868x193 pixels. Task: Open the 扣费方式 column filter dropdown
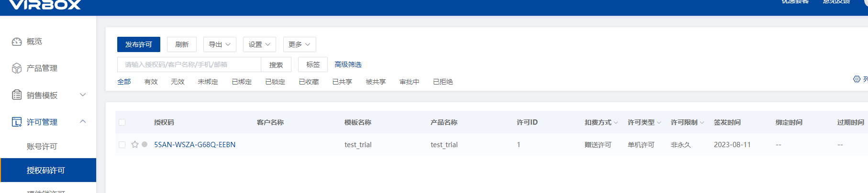pyautogui.click(x=616, y=123)
